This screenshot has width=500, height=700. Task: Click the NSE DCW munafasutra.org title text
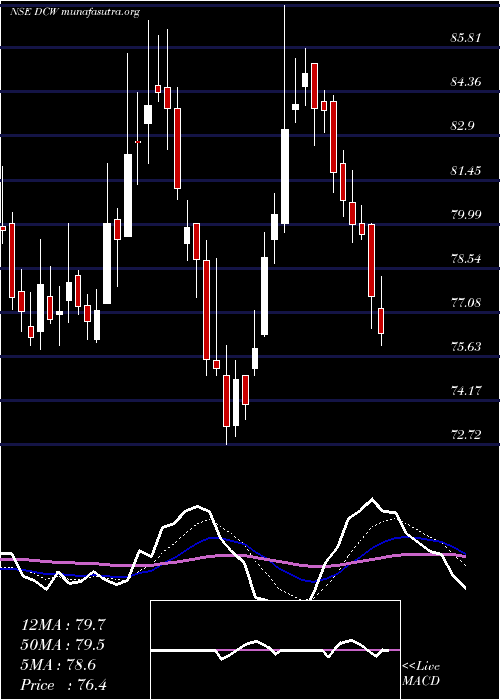(x=75, y=12)
